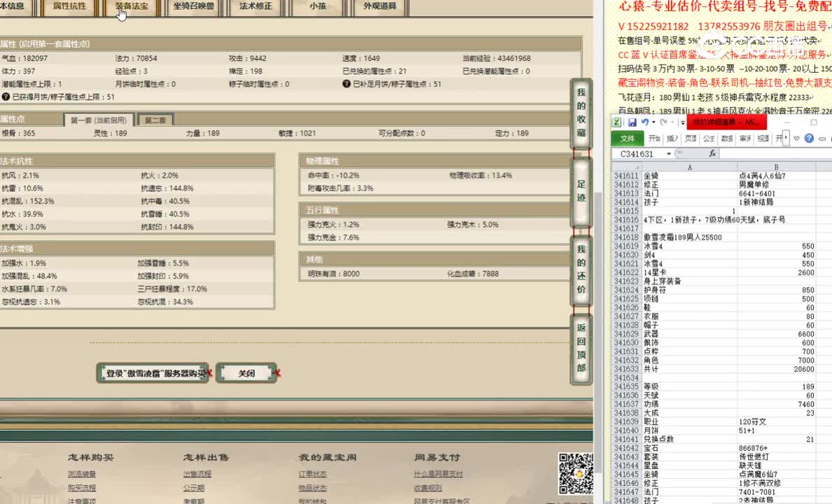
Task: Switch to the 小孩 tab
Action: pyautogui.click(x=317, y=7)
